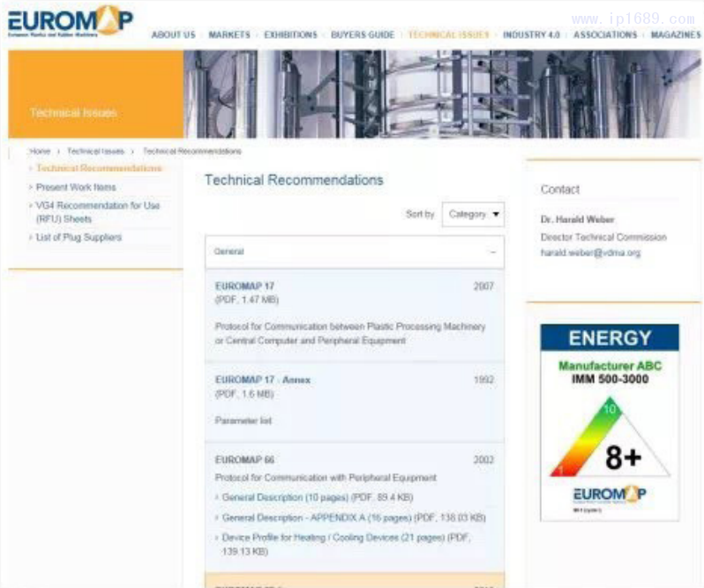
Task: Click Technical Issues in the breadcrumb
Action: [x=96, y=152]
